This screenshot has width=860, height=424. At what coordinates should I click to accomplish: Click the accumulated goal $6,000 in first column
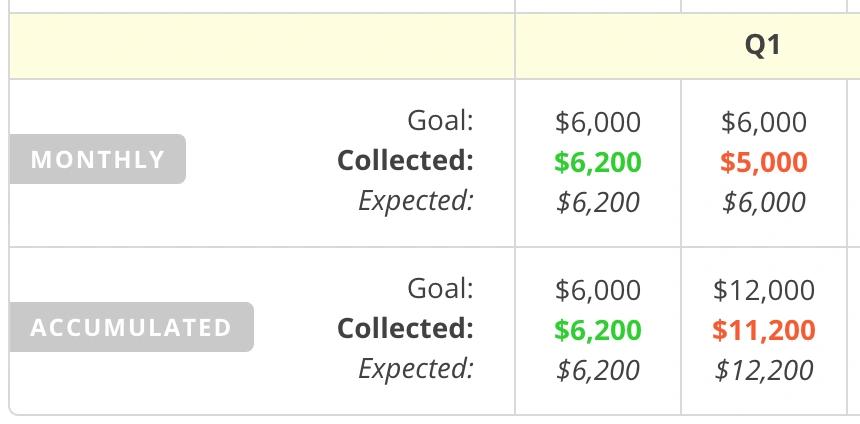tap(598, 291)
